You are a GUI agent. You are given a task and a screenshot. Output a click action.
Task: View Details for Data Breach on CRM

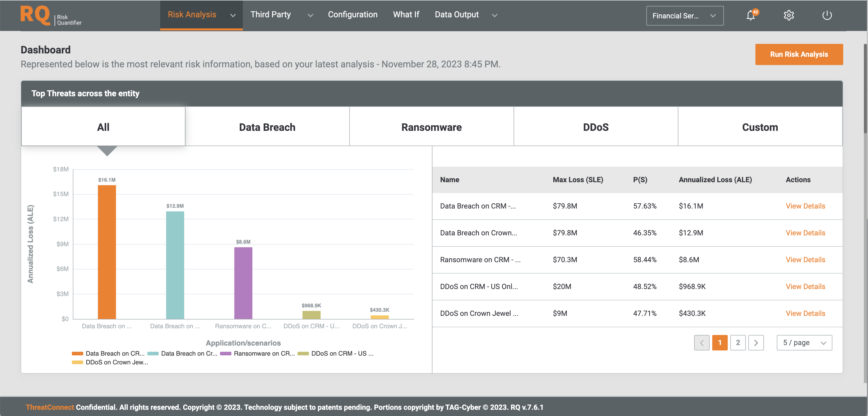(805, 206)
